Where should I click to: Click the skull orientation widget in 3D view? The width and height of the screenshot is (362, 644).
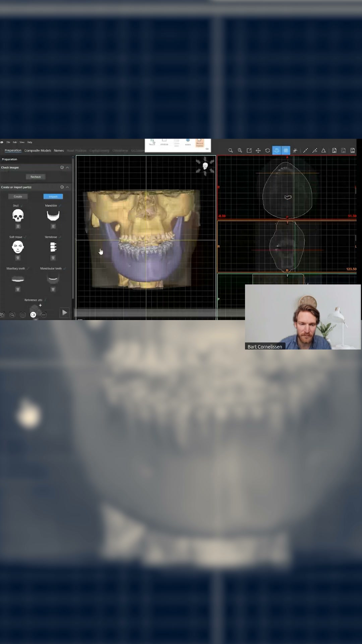pos(205,166)
